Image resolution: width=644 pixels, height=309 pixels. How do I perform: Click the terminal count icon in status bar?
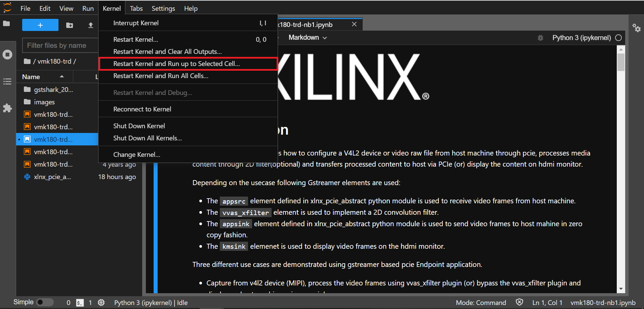(x=80, y=303)
